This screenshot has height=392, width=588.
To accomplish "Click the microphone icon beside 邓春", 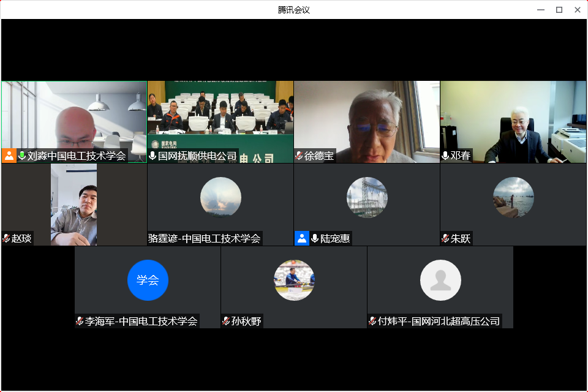I will pos(445,156).
